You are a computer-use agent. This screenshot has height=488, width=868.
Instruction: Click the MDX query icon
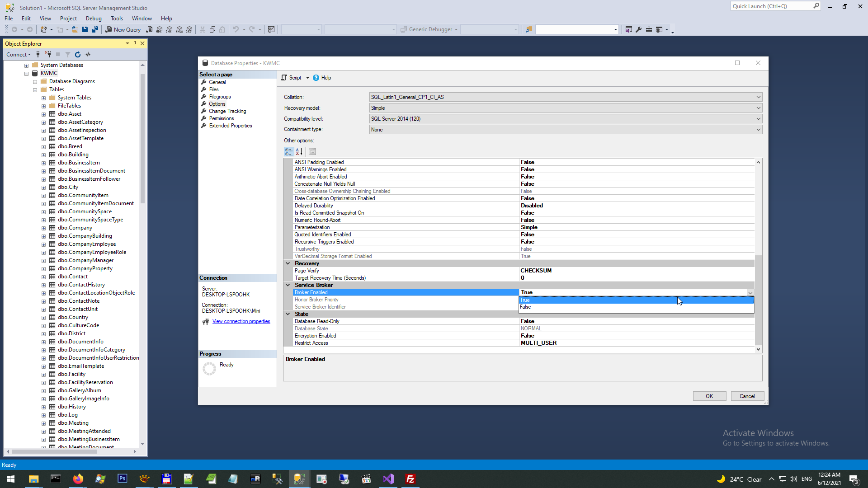pyautogui.click(x=159, y=30)
